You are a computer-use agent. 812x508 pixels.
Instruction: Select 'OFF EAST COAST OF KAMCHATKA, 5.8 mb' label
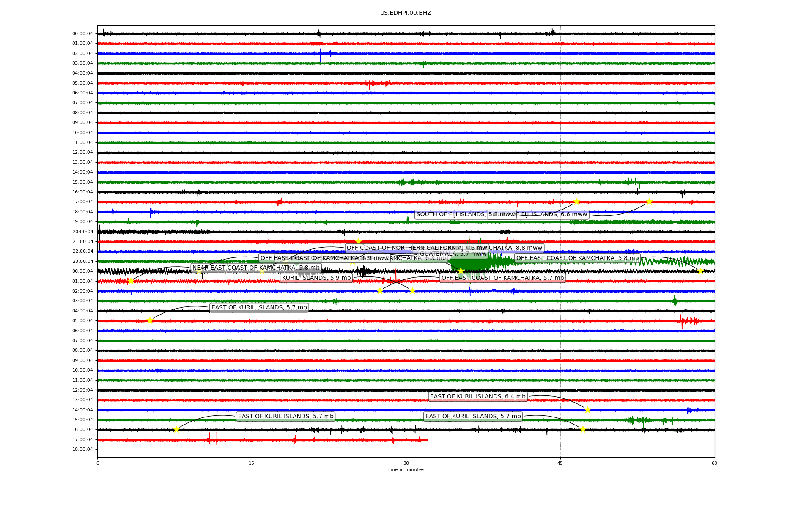coord(577,258)
